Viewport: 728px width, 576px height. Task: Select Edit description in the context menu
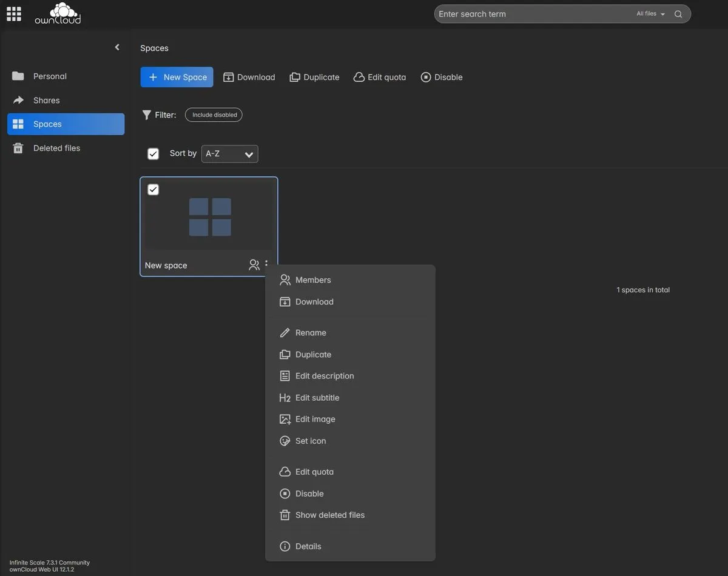coord(324,375)
